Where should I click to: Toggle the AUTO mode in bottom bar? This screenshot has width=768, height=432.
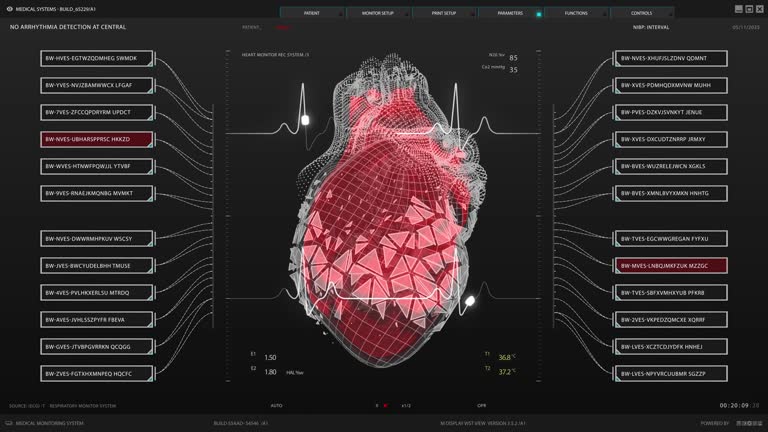[277, 406]
